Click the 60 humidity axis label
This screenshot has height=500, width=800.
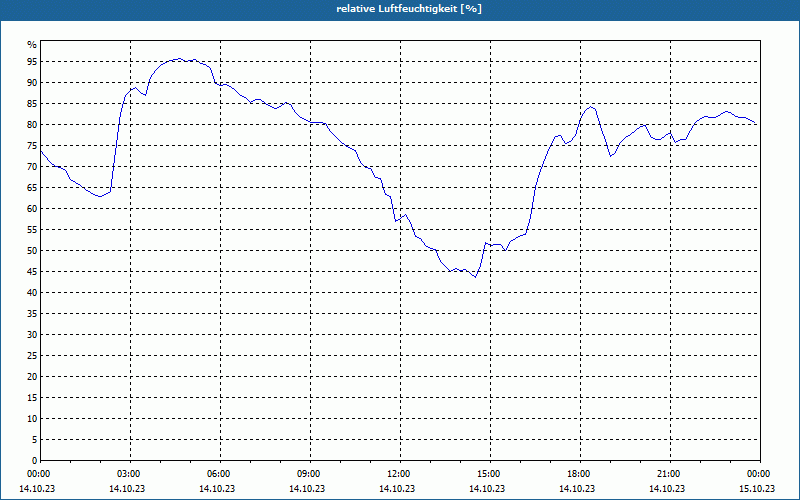[32, 209]
